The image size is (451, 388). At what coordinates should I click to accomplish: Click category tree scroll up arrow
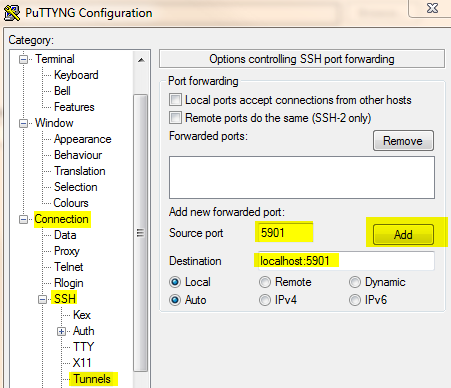click(x=141, y=60)
